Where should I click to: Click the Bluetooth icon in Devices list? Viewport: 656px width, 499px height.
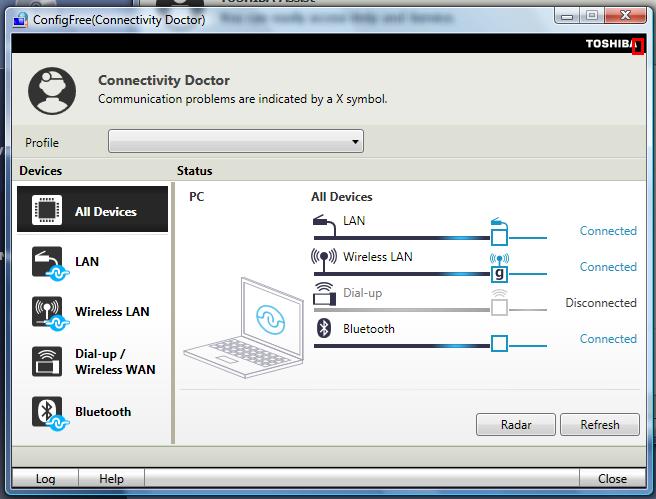pos(49,414)
